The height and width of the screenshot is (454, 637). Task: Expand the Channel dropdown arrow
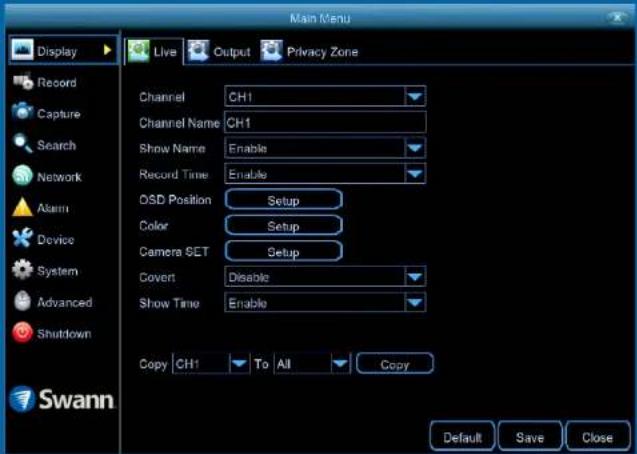point(415,97)
